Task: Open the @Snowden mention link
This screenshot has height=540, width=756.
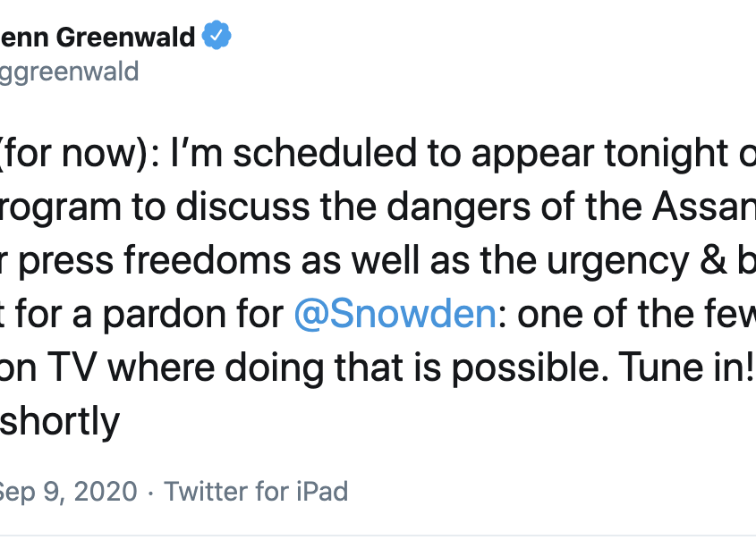Action: pos(395,314)
